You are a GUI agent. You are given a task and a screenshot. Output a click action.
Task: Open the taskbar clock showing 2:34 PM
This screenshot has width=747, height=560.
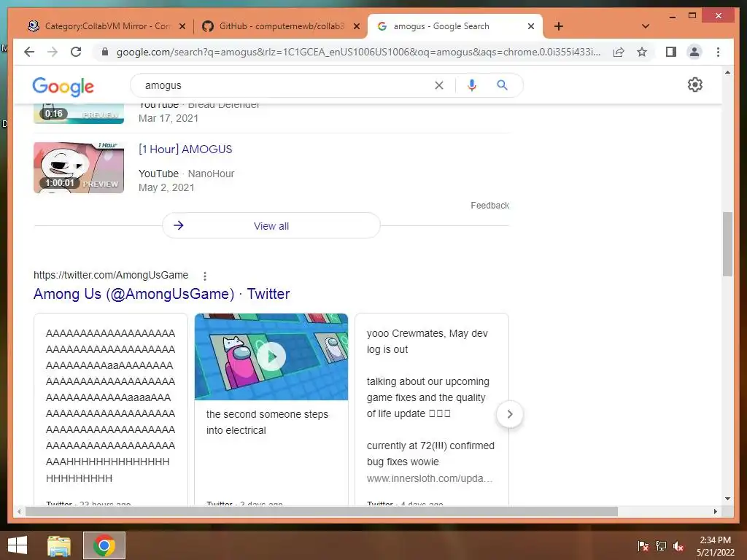point(715,546)
